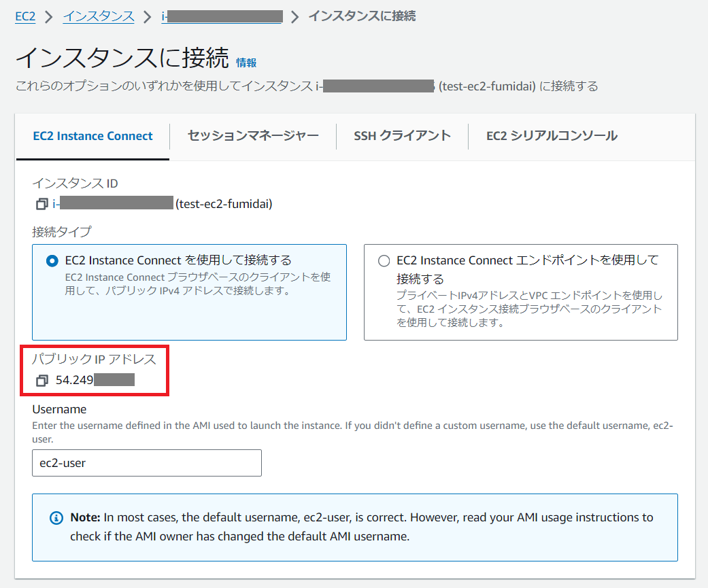Click the info icon in the Note box
Image resolution: width=708 pixels, height=588 pixels.
click(56, 517)
